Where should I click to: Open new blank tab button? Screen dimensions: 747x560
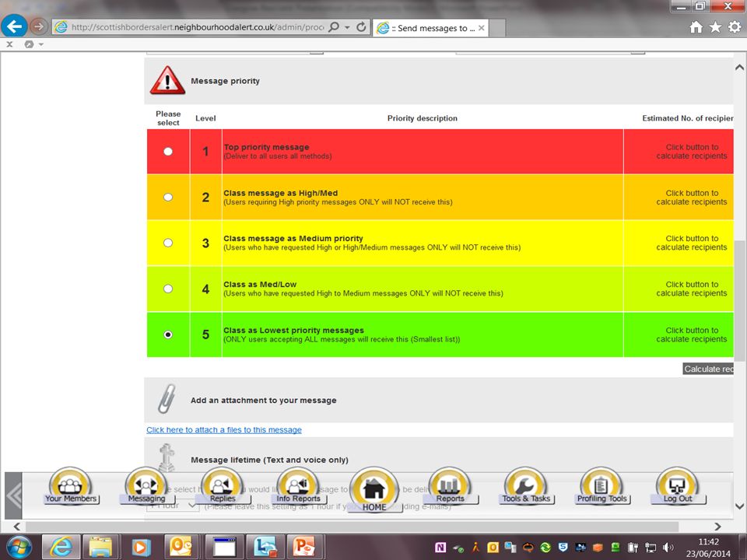tap(497, 28)
